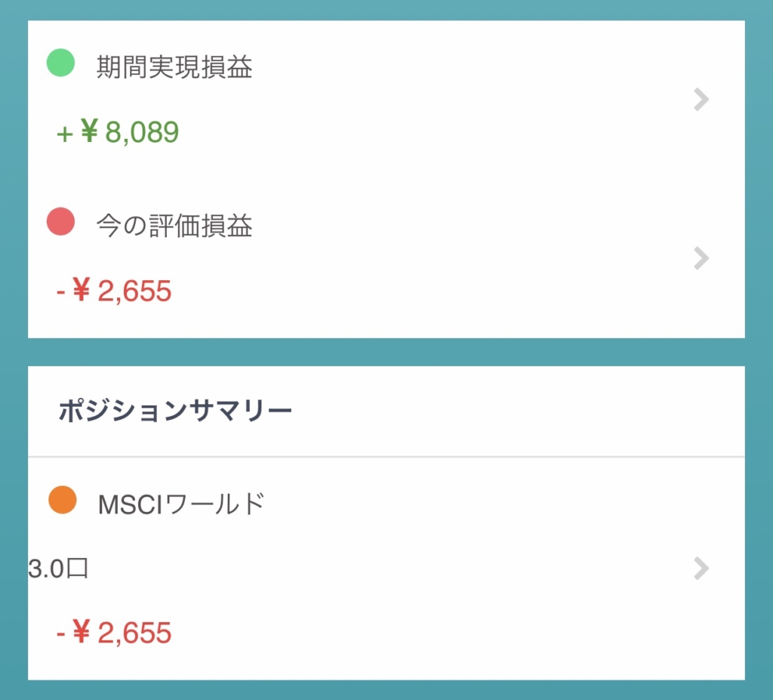This screenshot has width=773, height=700.
Task: Open the MSCIワールド position name
Action: pyautogui.click(x=181, y=504)
